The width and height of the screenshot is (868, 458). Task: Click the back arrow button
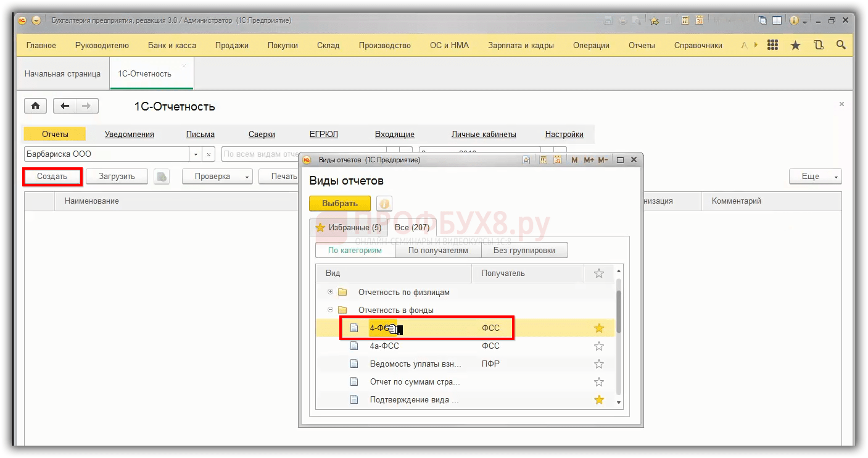(65, 106)
